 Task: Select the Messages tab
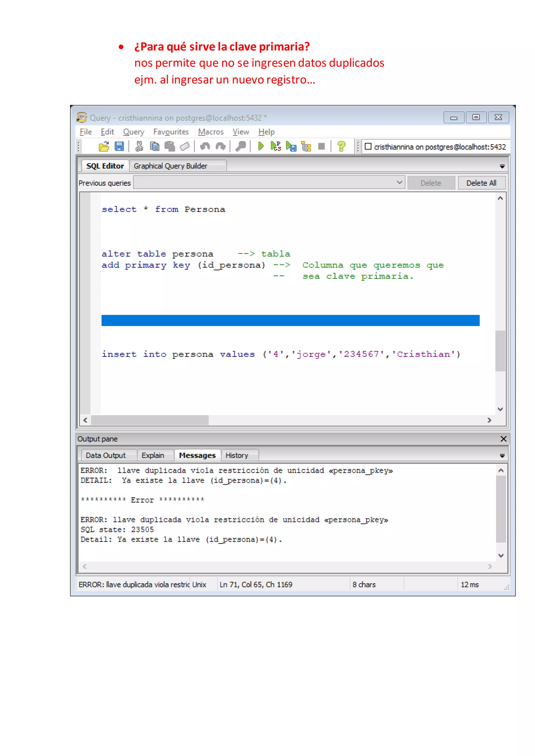tap(197, 455)
